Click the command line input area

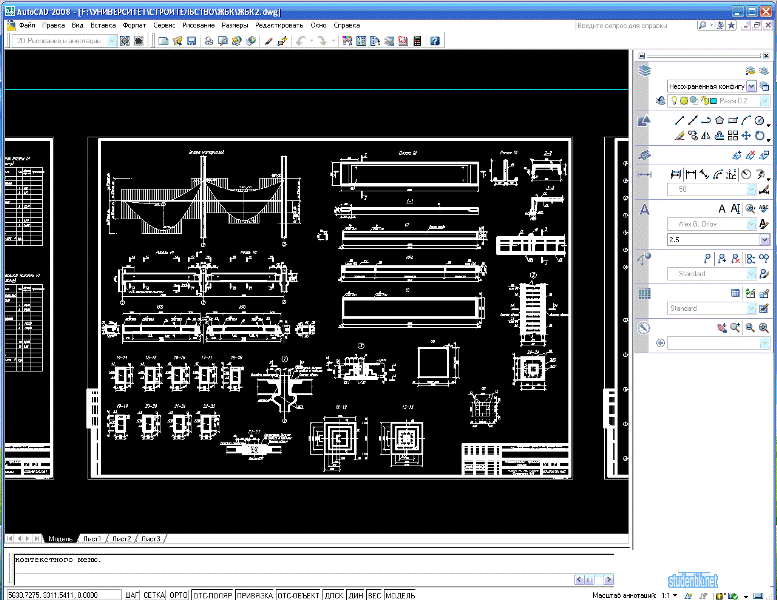tap(314, 564)
